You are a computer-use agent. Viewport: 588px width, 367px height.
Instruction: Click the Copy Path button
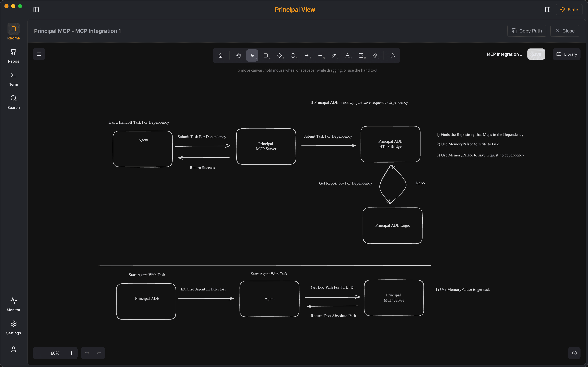pos(527,31)
